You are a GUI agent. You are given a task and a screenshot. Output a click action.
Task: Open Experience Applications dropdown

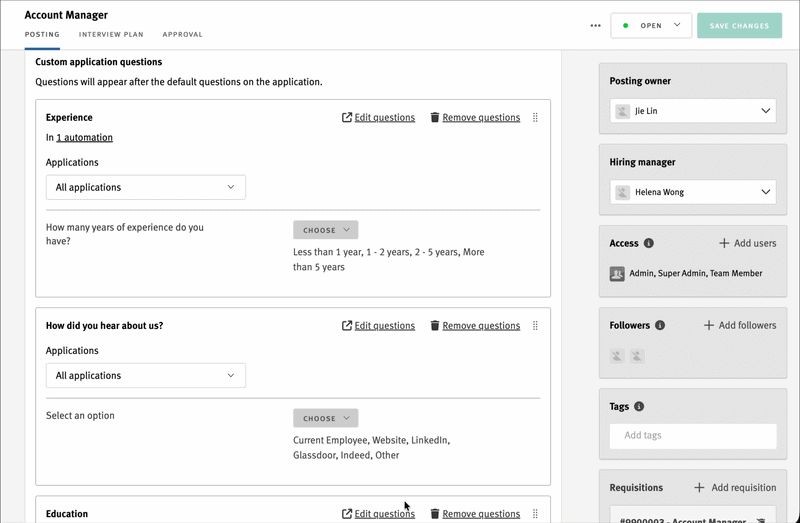pos(146,187)
